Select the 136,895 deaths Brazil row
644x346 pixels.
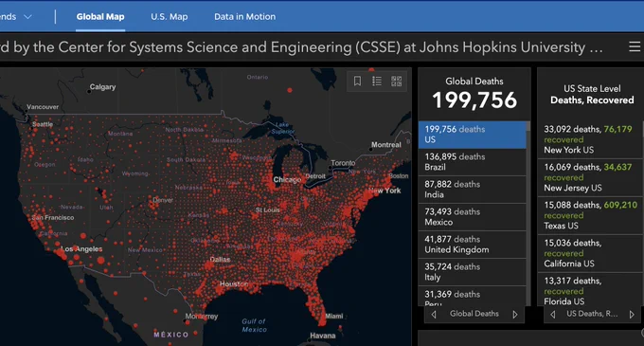(x=472, y=162)
